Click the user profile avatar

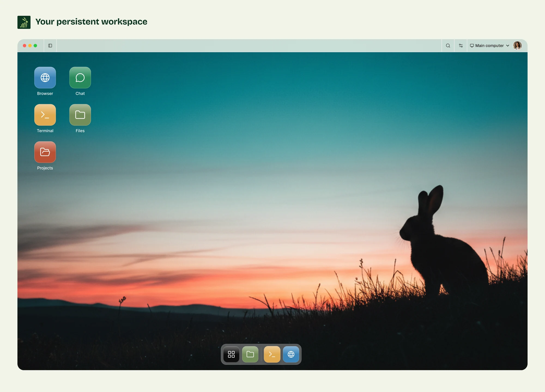(x=517, y=45)
